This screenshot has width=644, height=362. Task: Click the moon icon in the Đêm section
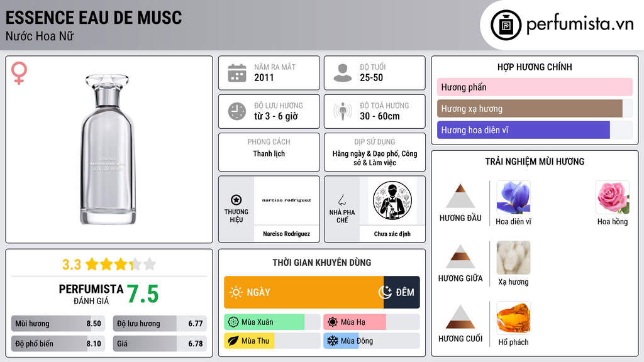point(385,292)
